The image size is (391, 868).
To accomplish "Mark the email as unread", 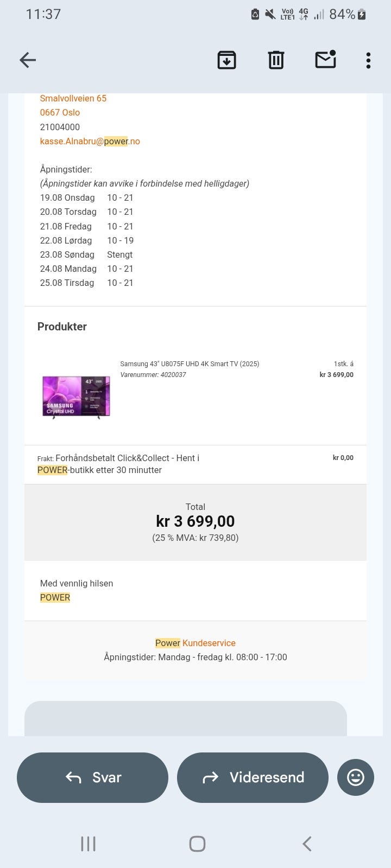I will pos(325,59).
